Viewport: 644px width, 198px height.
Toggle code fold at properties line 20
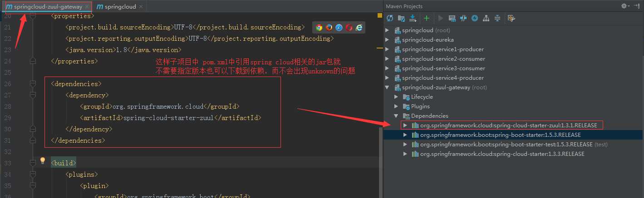click(x=33, y=16)
